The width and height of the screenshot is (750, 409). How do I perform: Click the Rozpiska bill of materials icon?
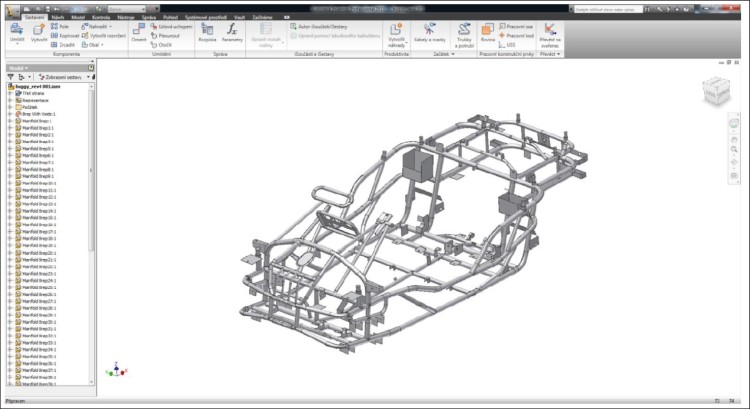pyautogui.click(x=207, y=32)
